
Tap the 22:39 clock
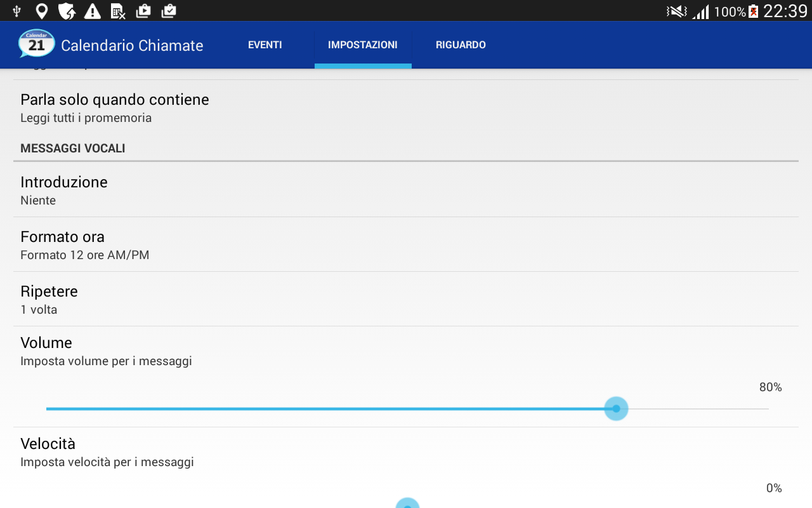pyautogui.click(x=785, y=11)
